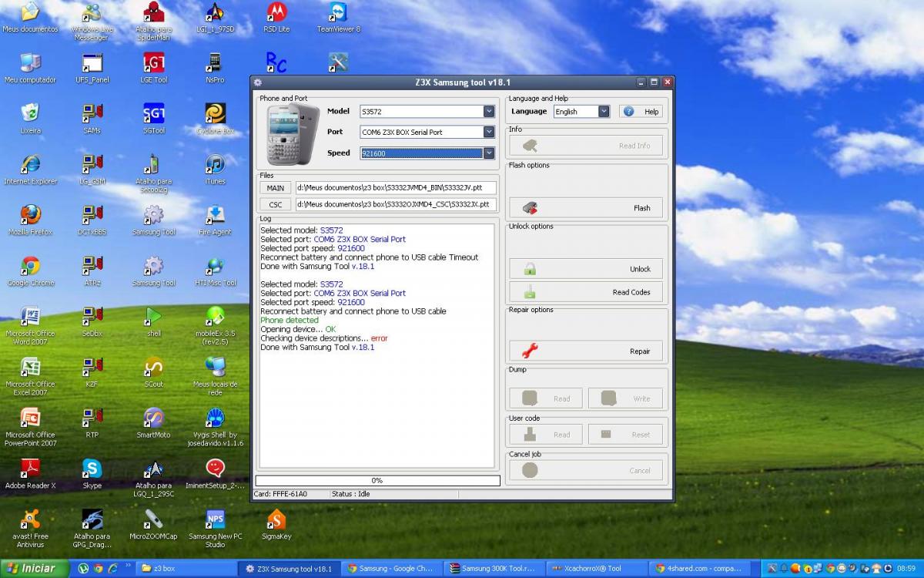Select Microsoft Office Word 2007 icon
Image resolution: width=924 pixels, height=578 pixels.
coord(30,326)
